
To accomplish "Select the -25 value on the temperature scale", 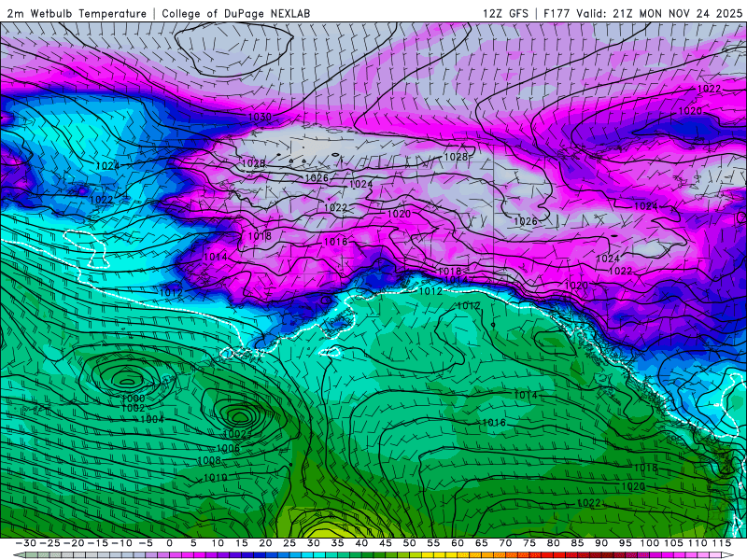I will click(50, 543).
